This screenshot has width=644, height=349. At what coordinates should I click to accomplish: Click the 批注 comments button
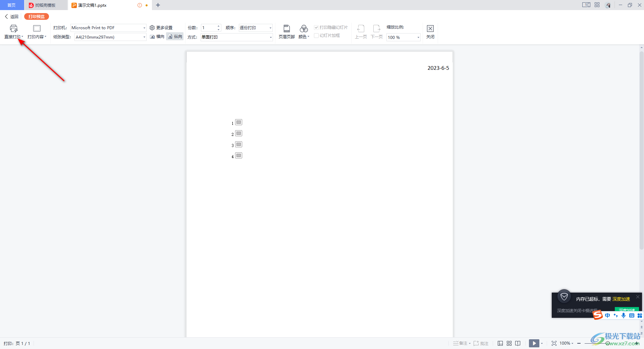point(481,343)
